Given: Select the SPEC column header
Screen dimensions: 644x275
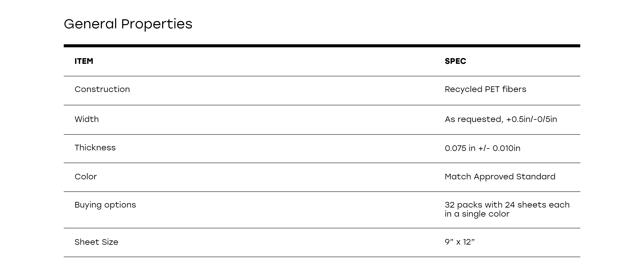Looking at the screenshot, I should point(455,61).
